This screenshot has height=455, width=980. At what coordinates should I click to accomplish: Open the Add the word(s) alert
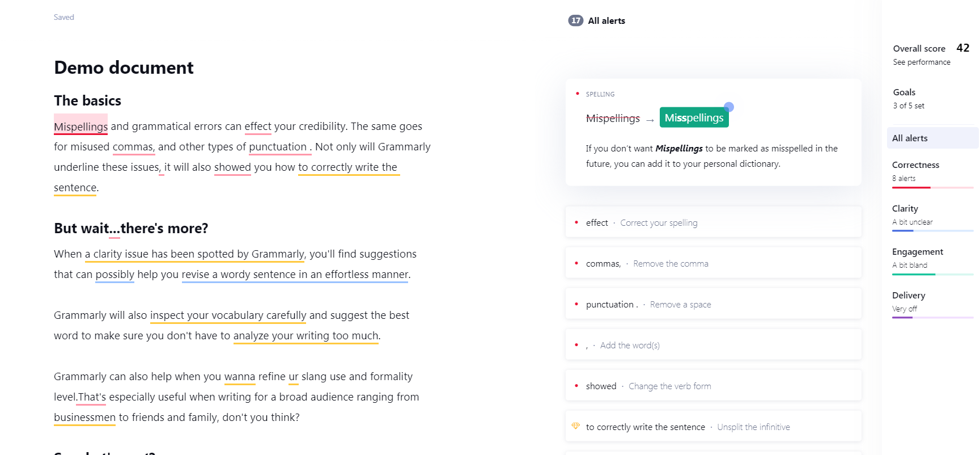click(x=712, y=345)
